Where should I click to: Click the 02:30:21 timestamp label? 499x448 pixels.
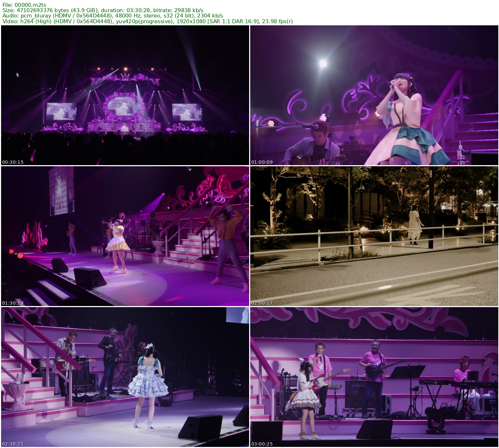tap(13, 444)
